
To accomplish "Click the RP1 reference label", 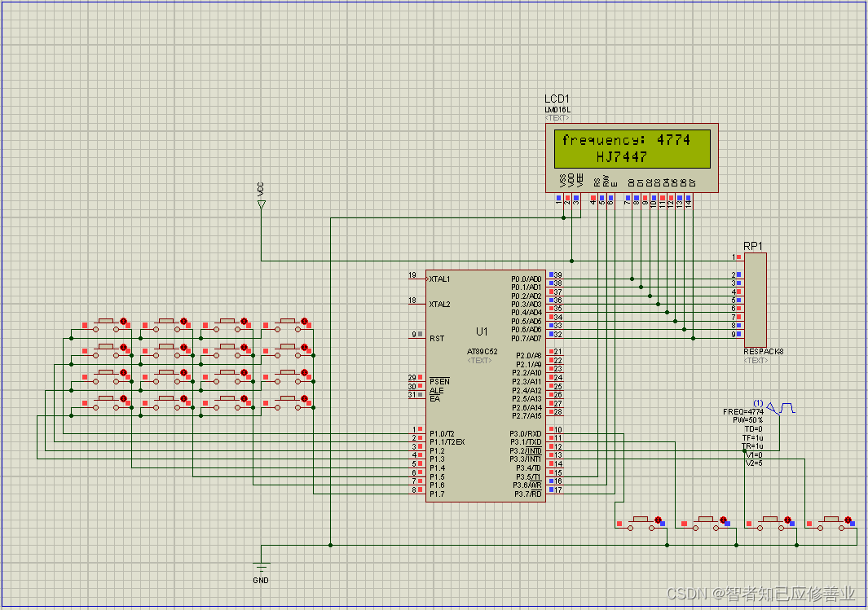I will click(x=753, y=246).
